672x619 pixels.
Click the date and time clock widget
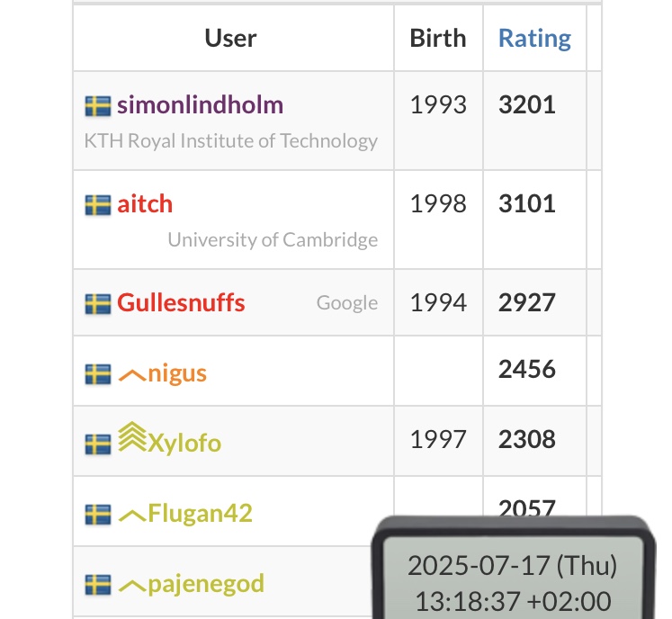coord(513,569)
